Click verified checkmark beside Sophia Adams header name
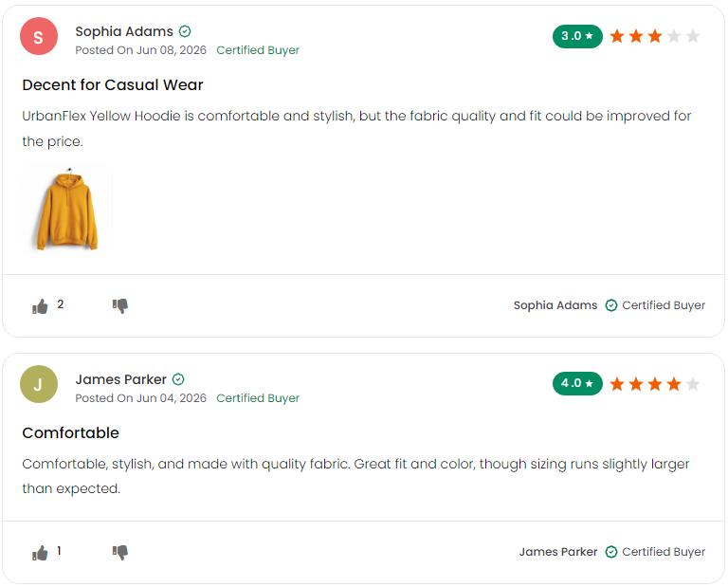This screenshot has width=728, height=587. (185, 31)
